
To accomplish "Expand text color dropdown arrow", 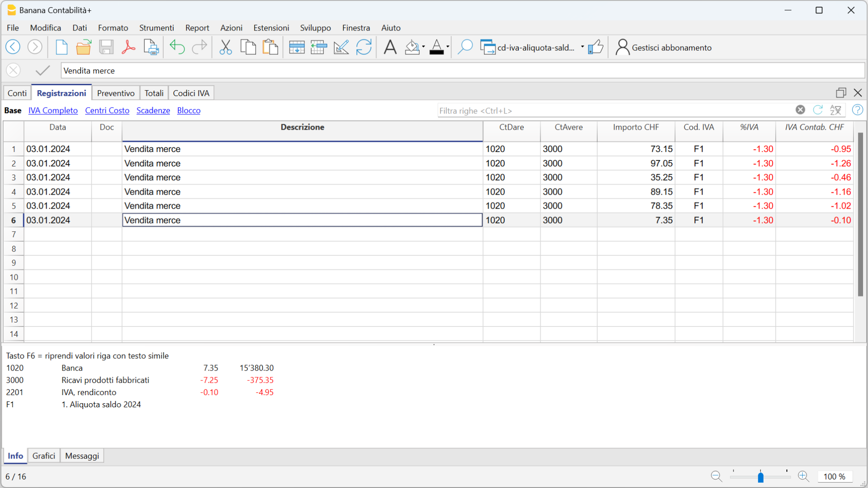I will (x=447, y=47).
